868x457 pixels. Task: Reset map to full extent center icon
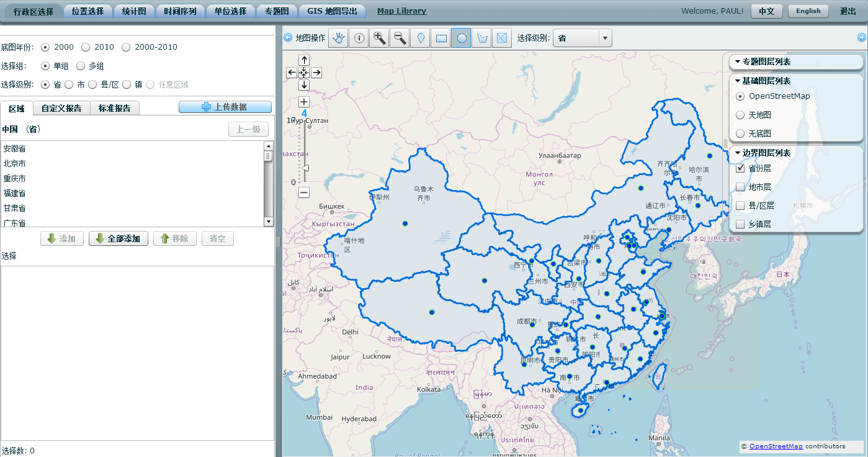point(304,73)
